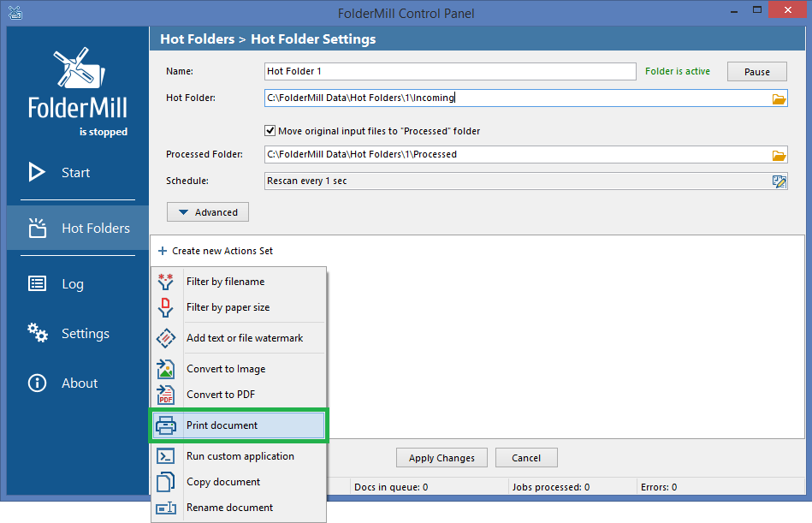The width and height of the screenshot is (812, 523).
Task: Click the About info icon
Action: (x=37, y=383)
